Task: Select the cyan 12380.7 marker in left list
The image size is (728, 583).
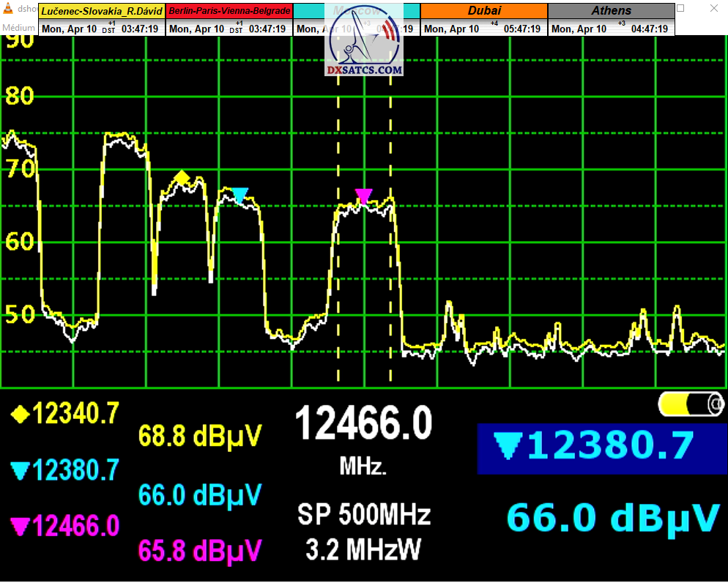Action: pos(64,470)
